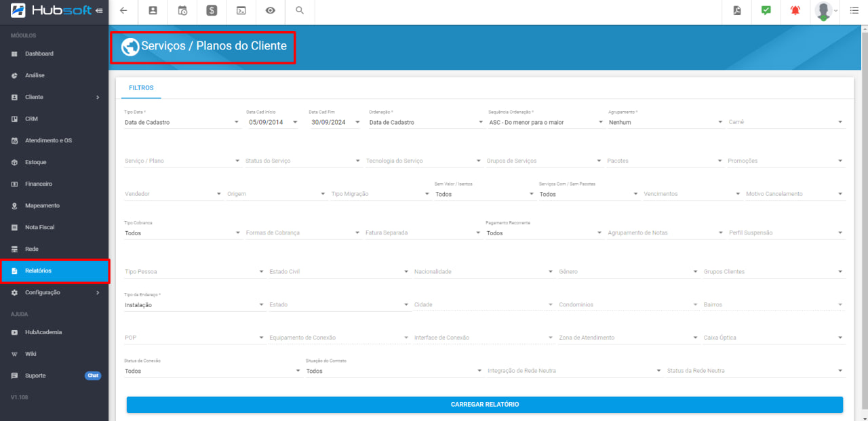Open the Rede module
Screen dimensions: 868x421
click(x=54, y=249)
